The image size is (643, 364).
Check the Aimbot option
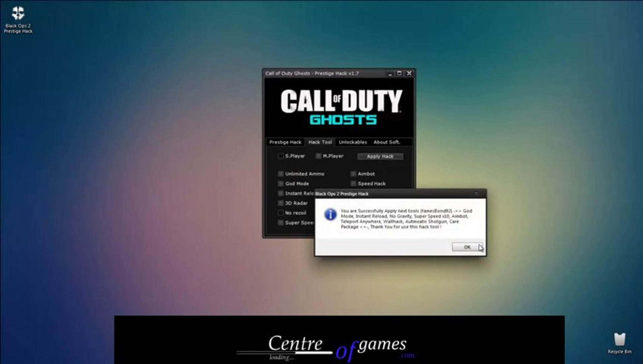pos(353,174)
